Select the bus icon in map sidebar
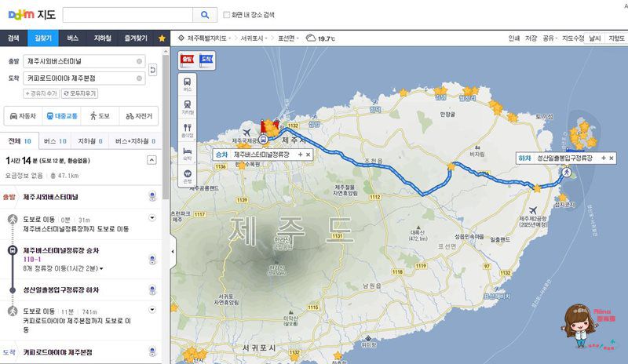Viewport: 628px width, 364px height. click(187, 85)
